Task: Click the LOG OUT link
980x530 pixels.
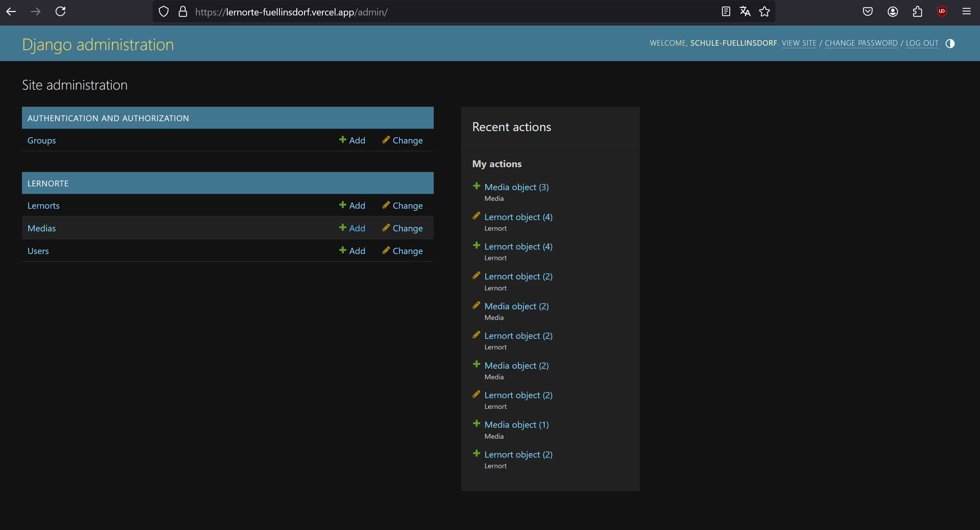Action: [x=922, y=43]
